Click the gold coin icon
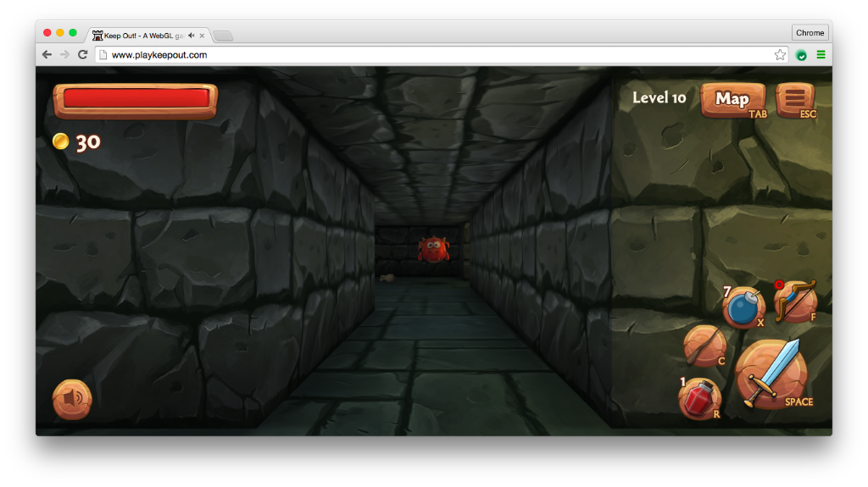The image size is (868, 487). point(60,141)
